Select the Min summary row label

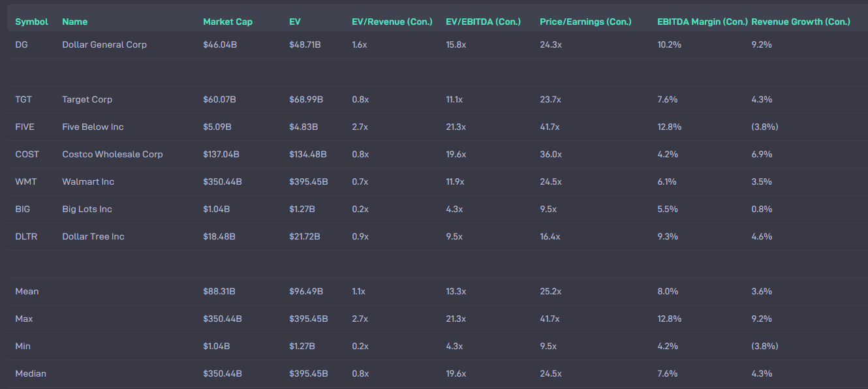[23, 346]
